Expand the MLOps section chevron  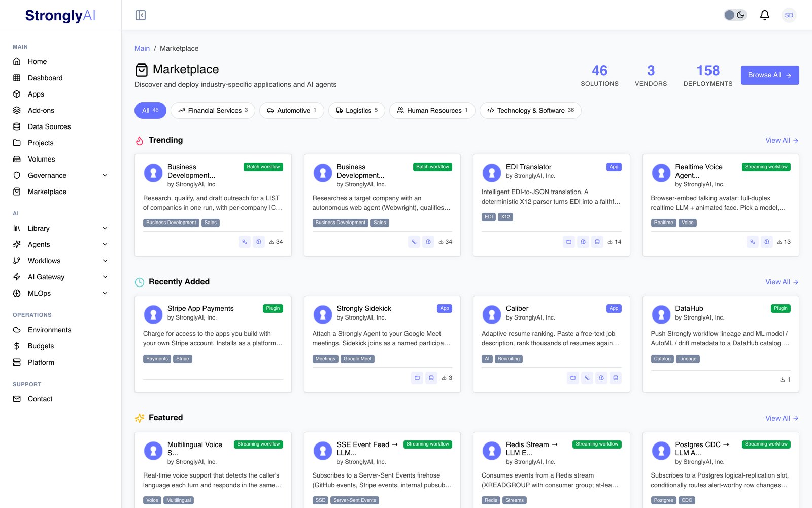click(x=105, y=293)
